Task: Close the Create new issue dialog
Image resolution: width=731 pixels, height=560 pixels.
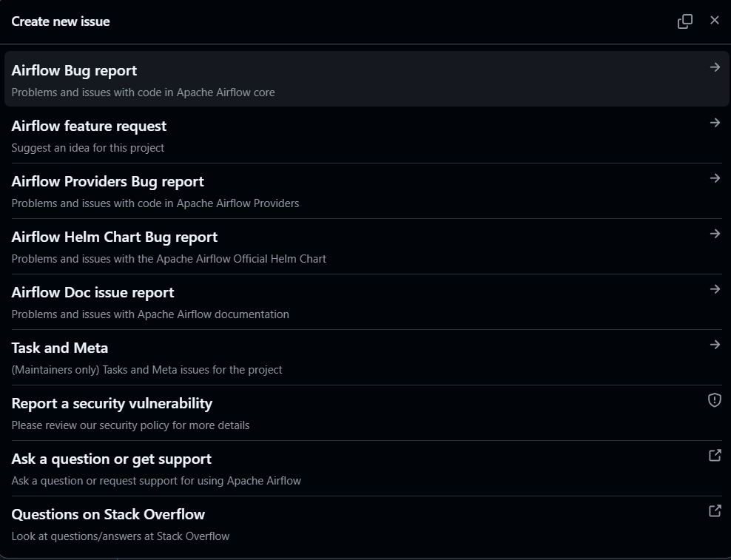Action: pos(715,20)
